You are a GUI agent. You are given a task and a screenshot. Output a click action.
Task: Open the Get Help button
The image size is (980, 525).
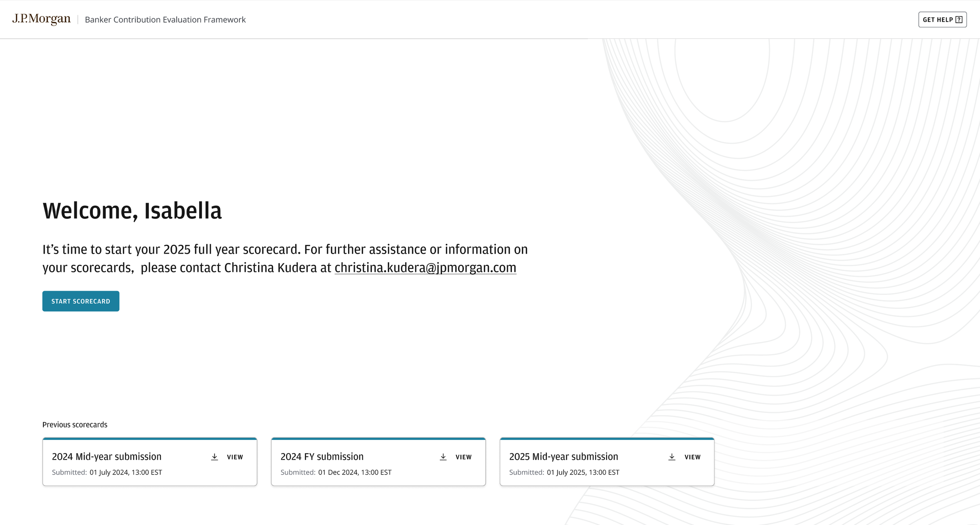tap(942, 20)
